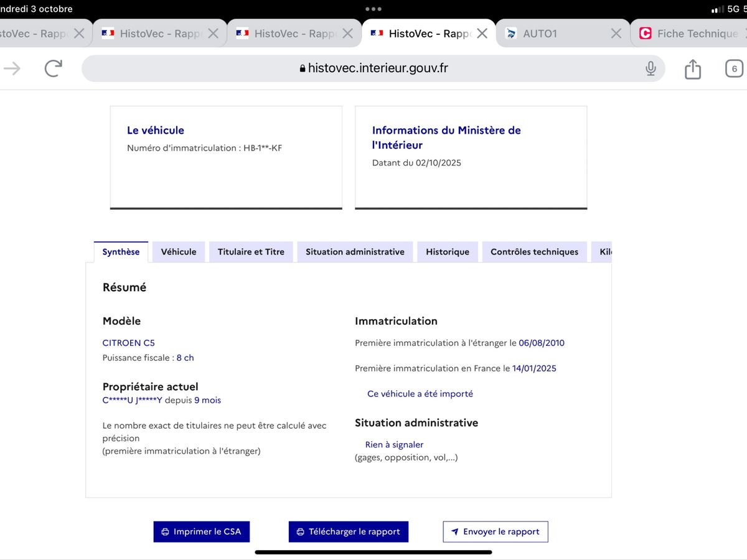Click the 'Rien à signaler' link
Viewport: 747px width, 560px height.
[x=394, y=444]
